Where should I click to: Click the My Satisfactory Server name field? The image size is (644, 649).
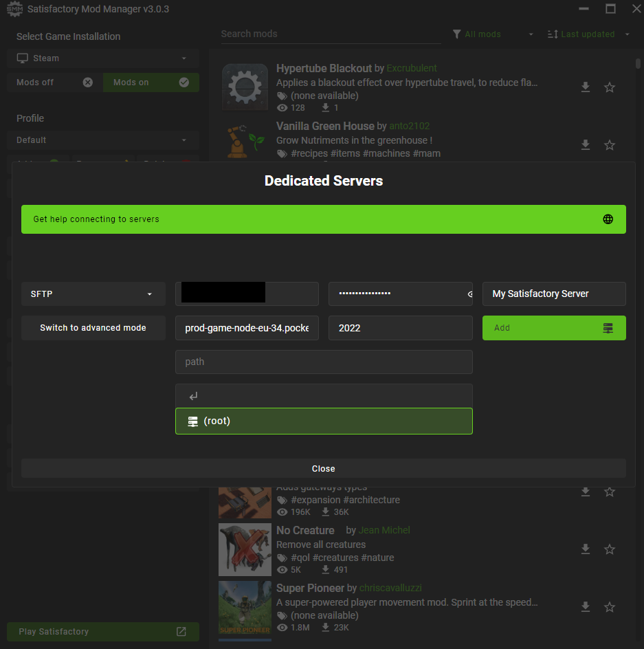click(554, 294)
